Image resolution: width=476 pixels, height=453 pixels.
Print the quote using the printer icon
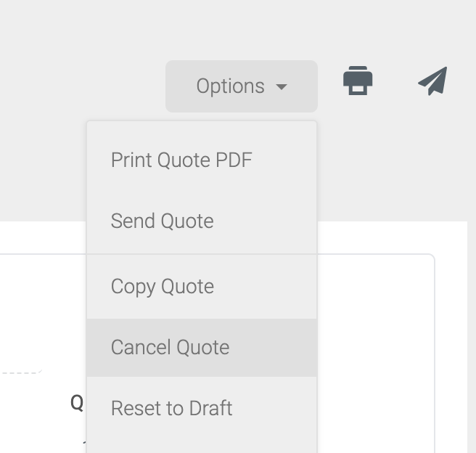click(x=358, y=81)
